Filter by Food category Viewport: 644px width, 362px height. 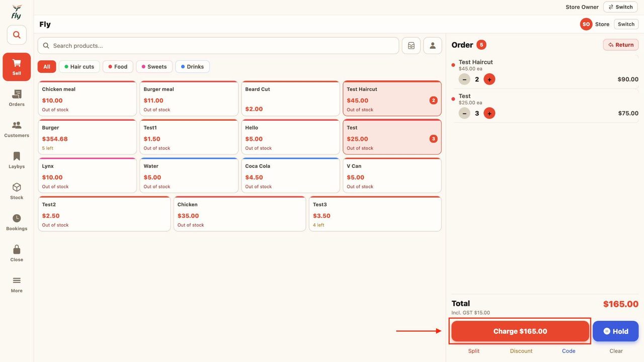pos(118,67)
